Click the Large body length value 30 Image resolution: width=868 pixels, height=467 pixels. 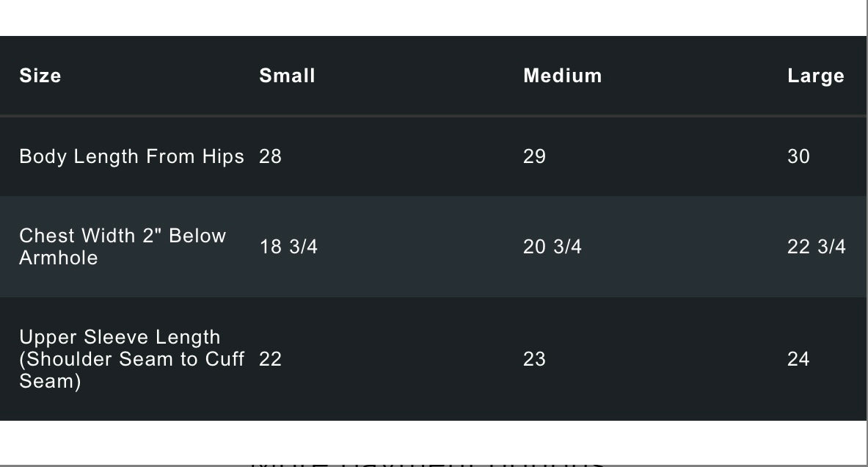click(x=798, y=156)
